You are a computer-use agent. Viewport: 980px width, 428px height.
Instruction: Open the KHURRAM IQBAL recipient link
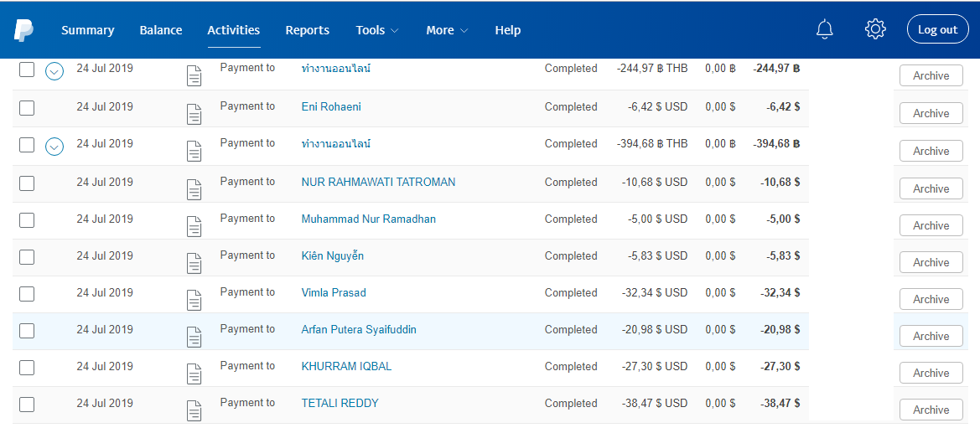[x=346, y=366]
